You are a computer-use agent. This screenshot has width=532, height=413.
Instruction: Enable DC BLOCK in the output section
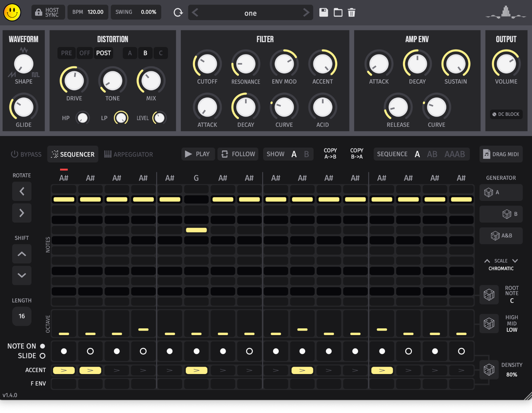click(506, 114)
